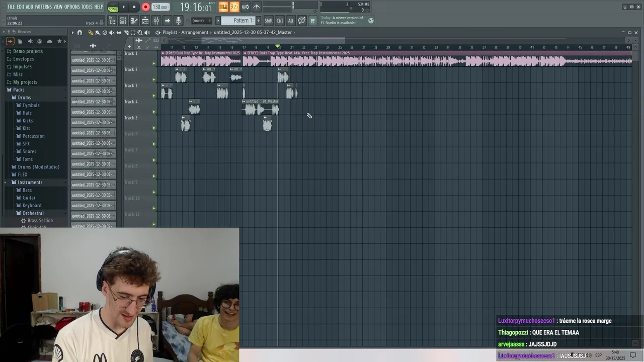
Task: Open the Drums (ModeAudio) folder
Action: 38,167
